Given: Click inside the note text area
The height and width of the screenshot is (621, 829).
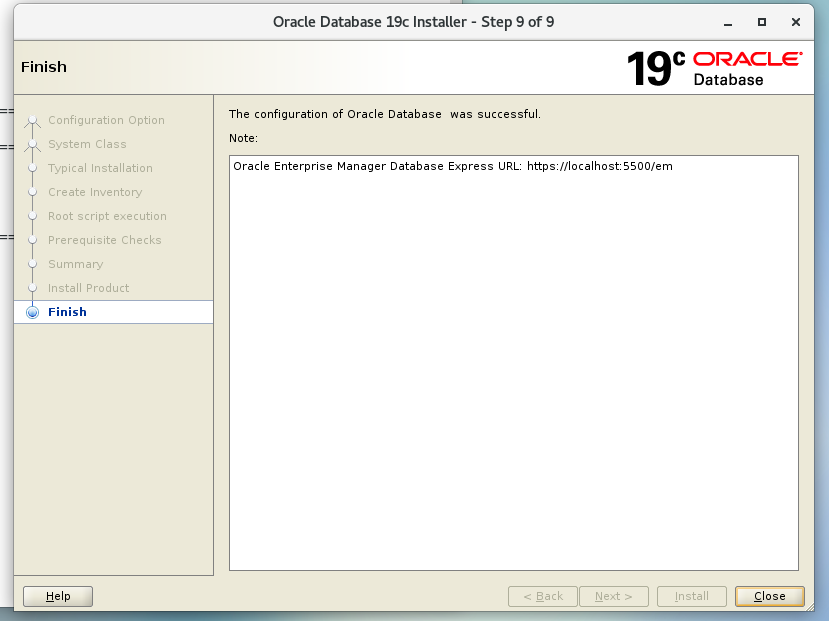Looking at the screenshot, I should click(x=514, y=363).
